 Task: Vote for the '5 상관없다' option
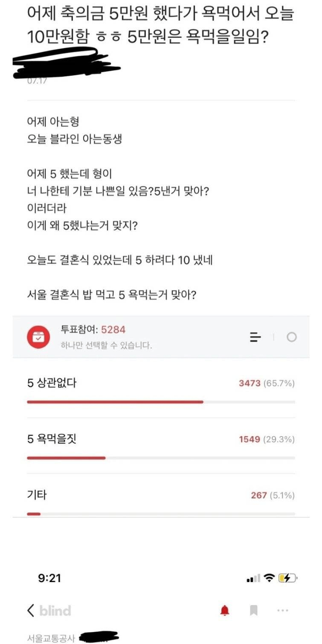pos(52,383)
